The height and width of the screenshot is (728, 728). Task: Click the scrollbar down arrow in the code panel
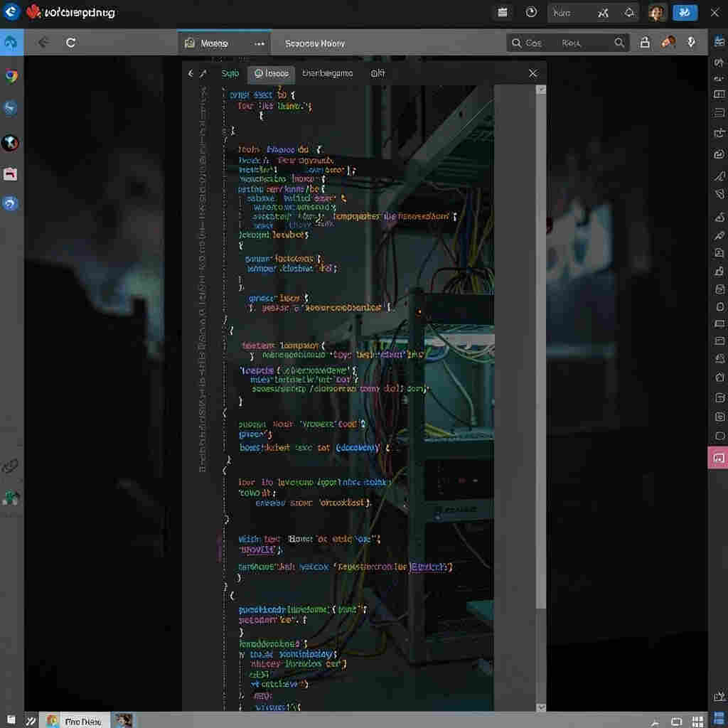(541, 707)
